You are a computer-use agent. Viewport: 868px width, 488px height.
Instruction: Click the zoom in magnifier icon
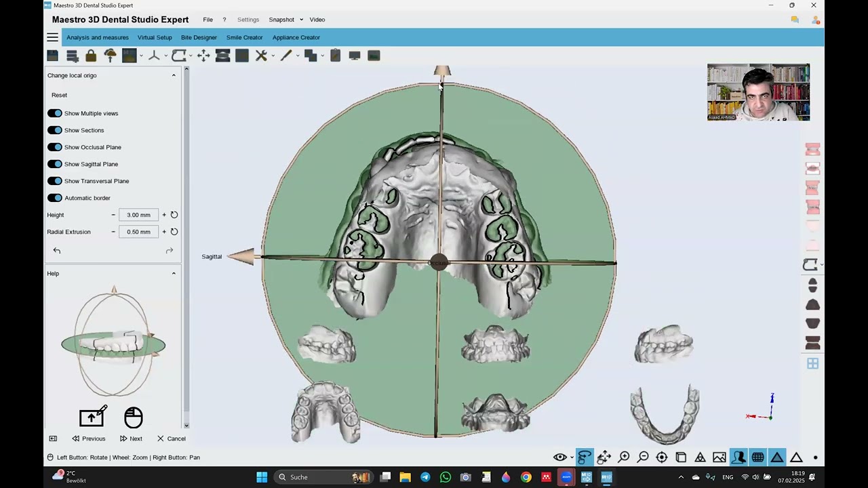624,457
